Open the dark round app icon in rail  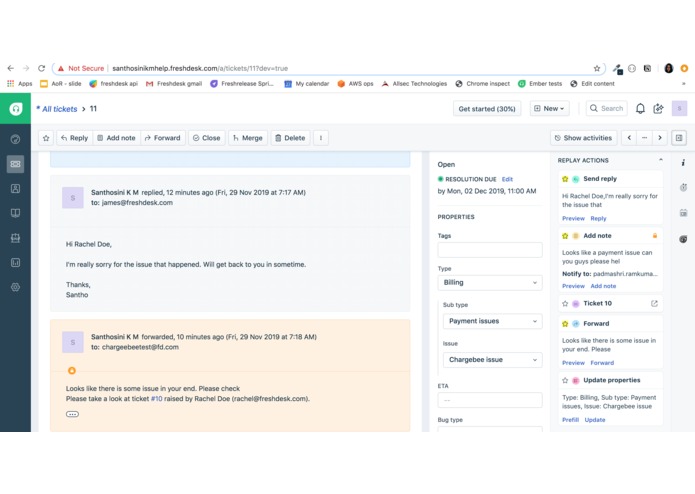click(683, 239)
